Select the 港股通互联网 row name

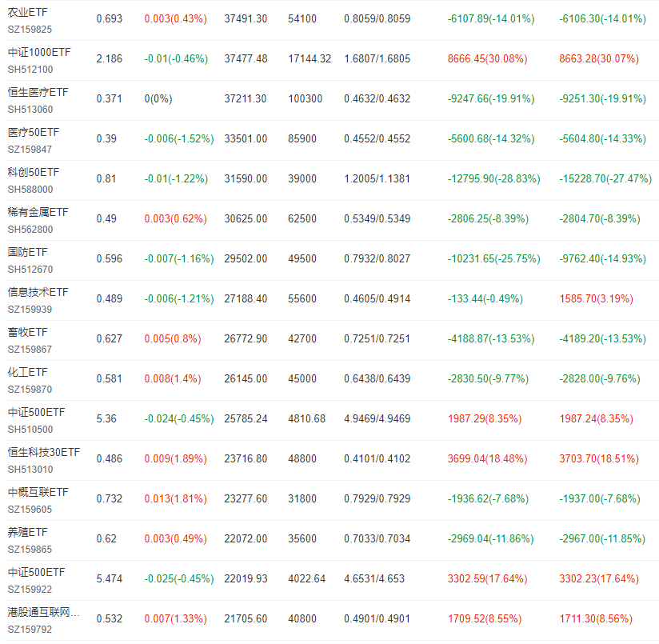(43, 613)
